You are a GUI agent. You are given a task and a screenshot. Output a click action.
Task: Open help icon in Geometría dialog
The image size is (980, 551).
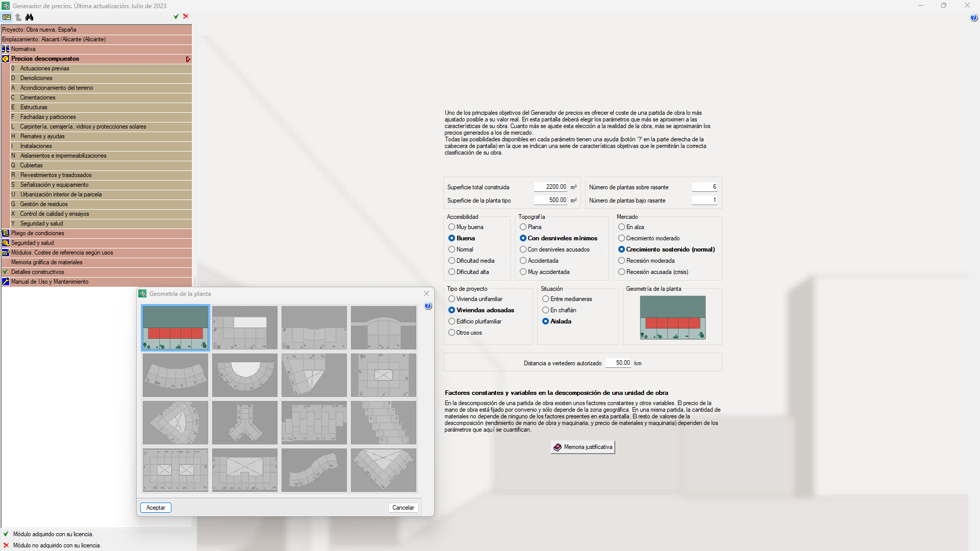pos(428,306)
